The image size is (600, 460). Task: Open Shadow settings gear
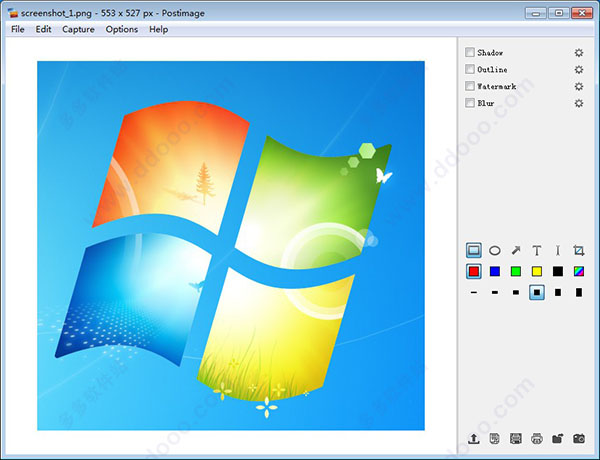point(579,53)
